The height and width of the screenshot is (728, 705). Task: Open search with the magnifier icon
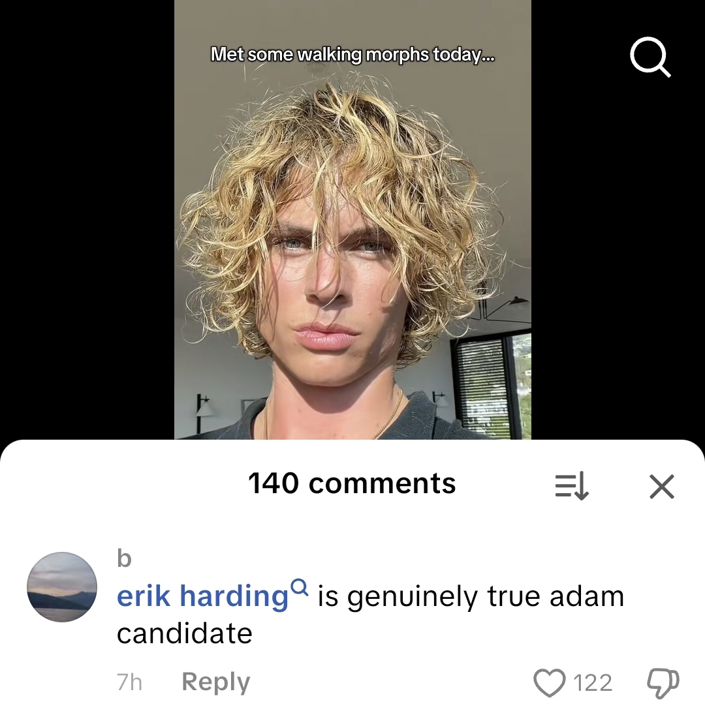click(650, 57)
